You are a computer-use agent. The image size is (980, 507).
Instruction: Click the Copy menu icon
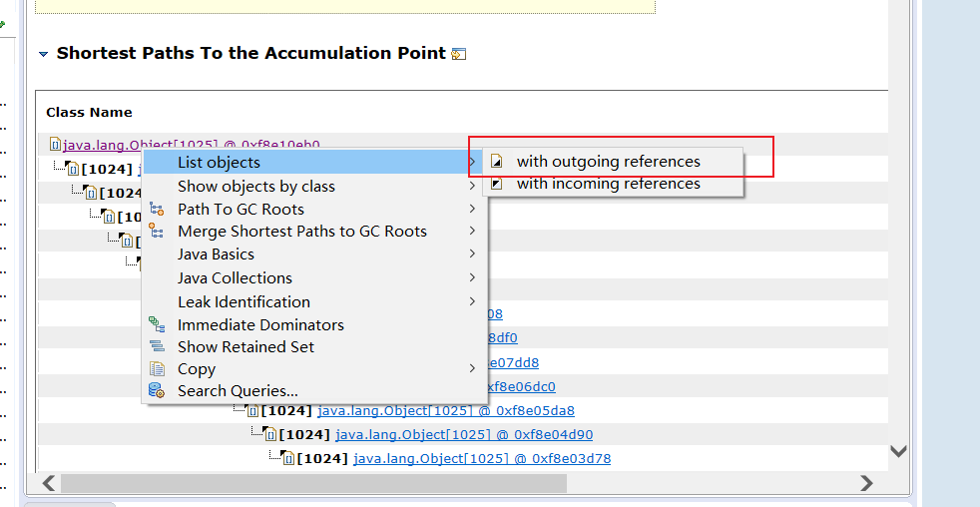pyautogui.click(x=157, y=368)
